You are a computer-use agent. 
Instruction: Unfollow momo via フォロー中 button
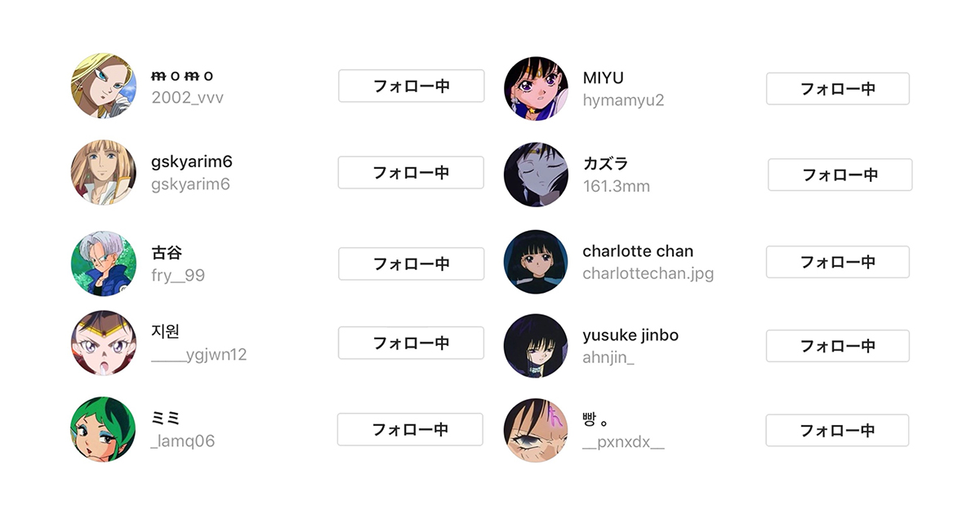pos(411,86)
